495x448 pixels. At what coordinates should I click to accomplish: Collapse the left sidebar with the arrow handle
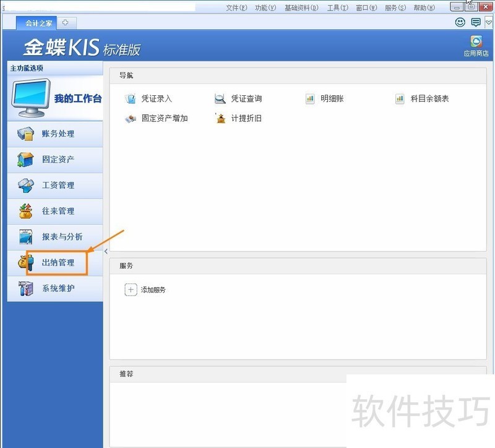pos(106,251)
